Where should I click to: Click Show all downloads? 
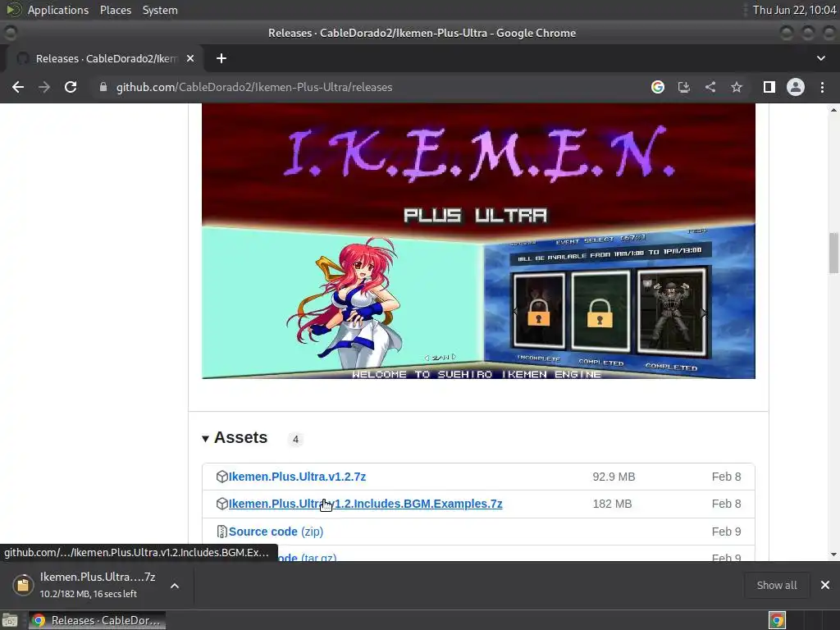point(777,586)
